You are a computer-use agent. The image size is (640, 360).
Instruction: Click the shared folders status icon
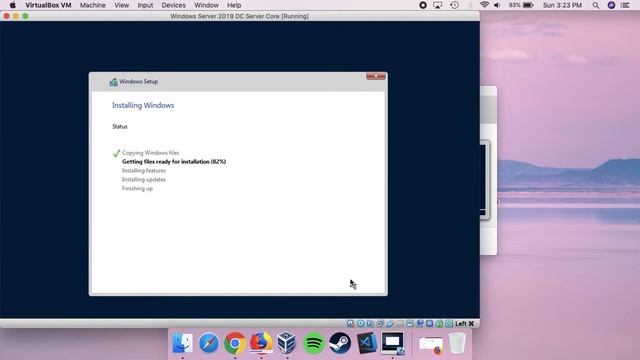tap(400, 323)
